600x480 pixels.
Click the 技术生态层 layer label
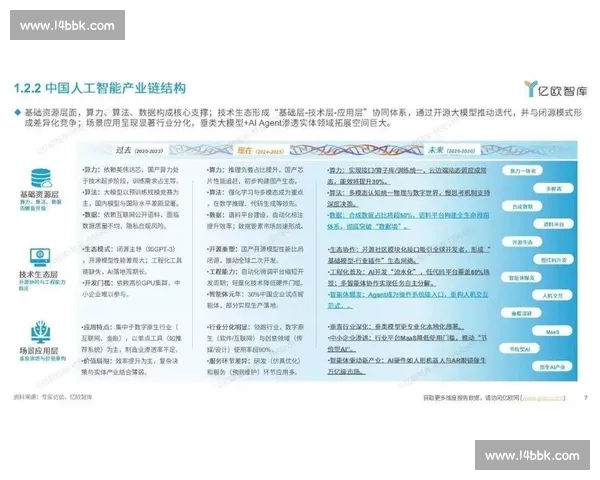(39, 274)
